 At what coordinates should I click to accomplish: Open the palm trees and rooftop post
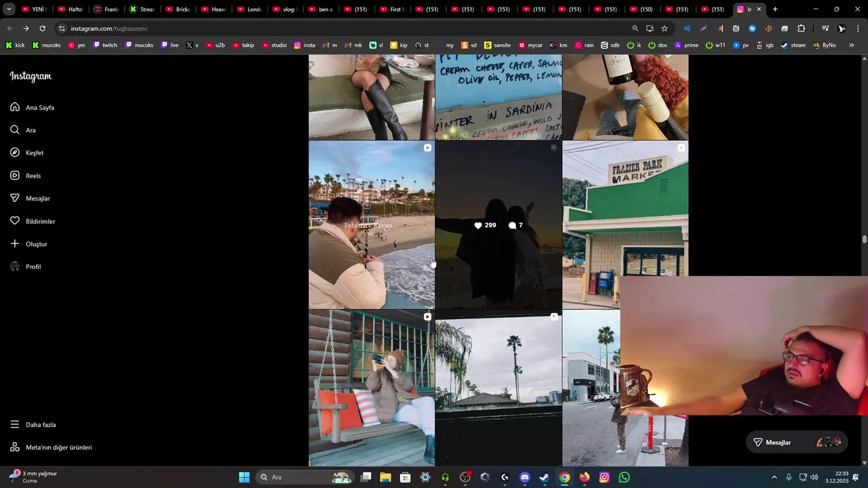click(x=498, y=388)
